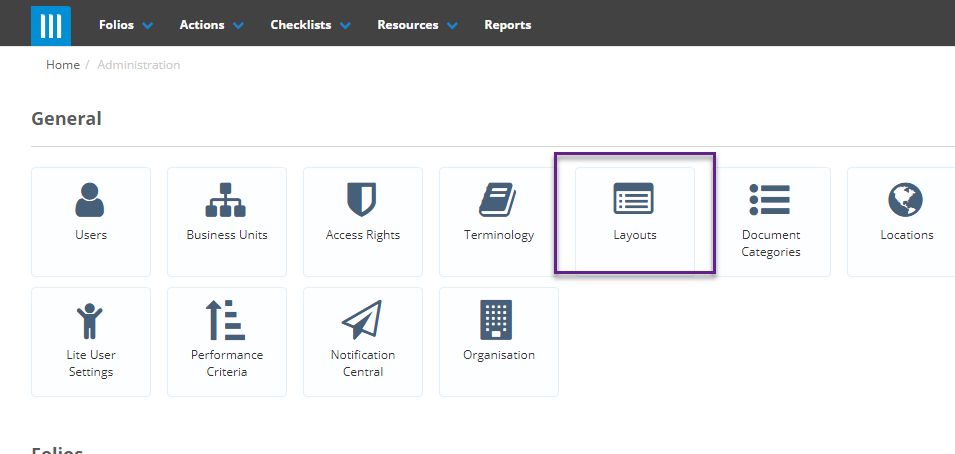The image size is (955, 454).
Task: Click the Notification Central label text
Action: [x=362, y=363]
